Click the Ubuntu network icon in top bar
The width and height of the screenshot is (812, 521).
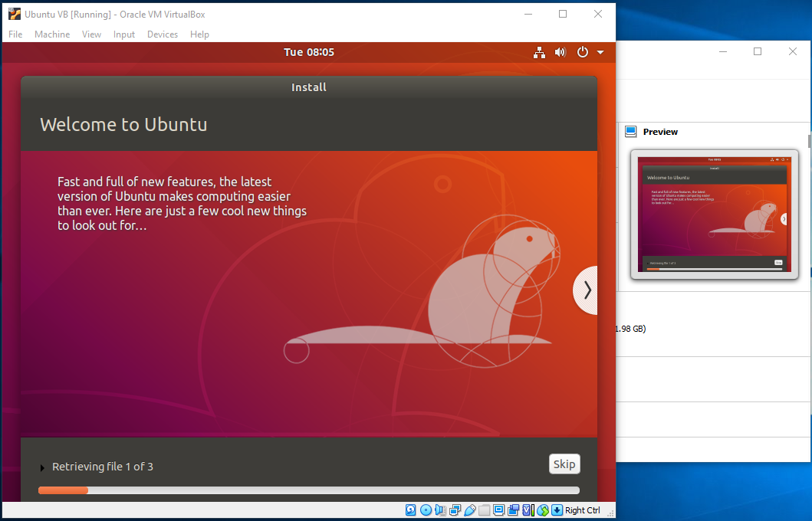tap(539, 52)
